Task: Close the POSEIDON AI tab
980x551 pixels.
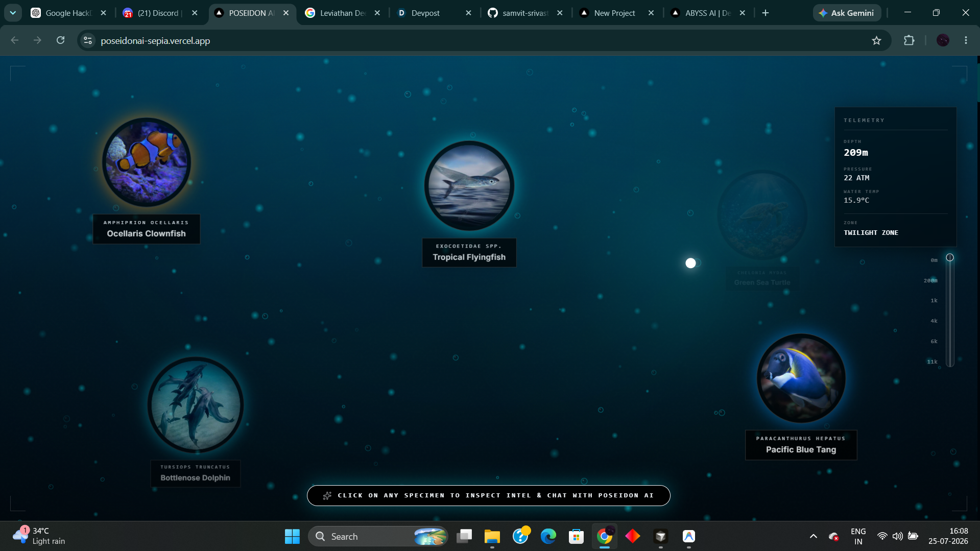Action: pos(286,13)
